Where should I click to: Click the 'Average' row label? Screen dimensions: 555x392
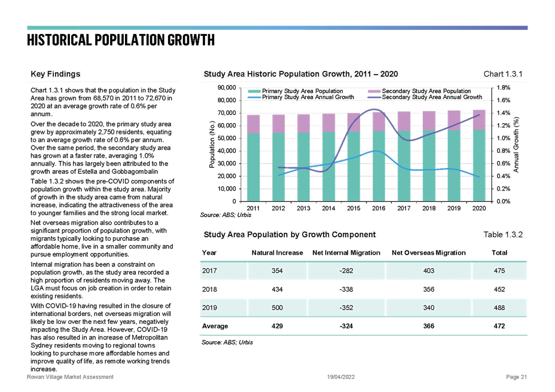point(215,326)
